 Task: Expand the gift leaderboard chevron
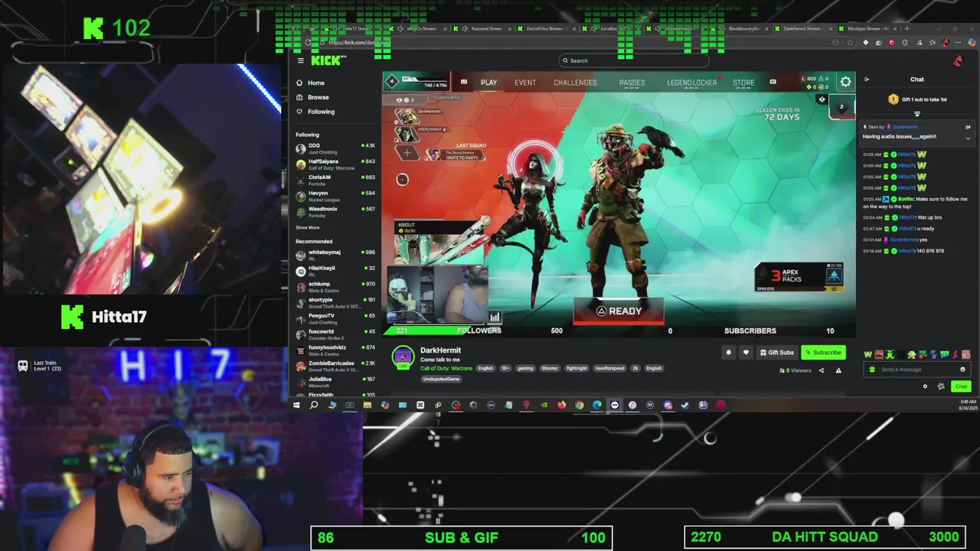pyautogui.click(x=916, y=114)
